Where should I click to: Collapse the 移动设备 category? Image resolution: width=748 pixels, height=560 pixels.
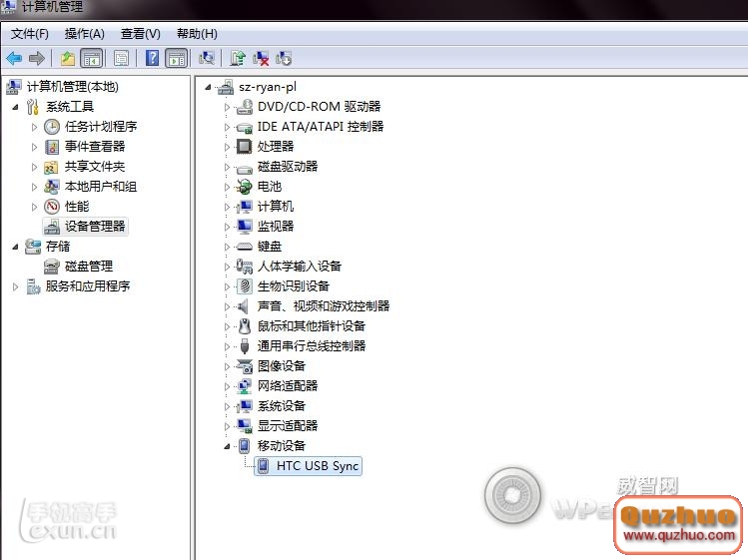[x=227, y=446]
